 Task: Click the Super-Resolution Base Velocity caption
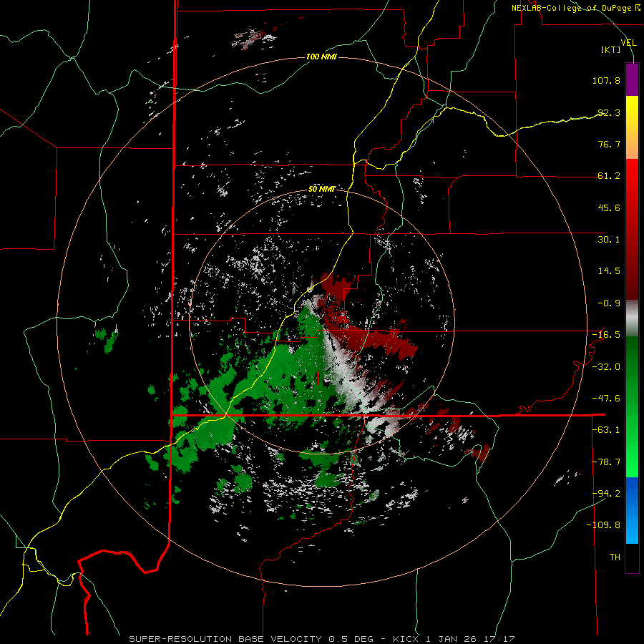click(x=322, y=639)
